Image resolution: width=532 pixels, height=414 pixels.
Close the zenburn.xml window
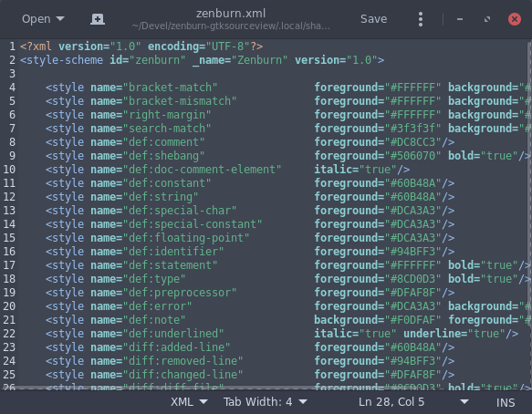515,19
